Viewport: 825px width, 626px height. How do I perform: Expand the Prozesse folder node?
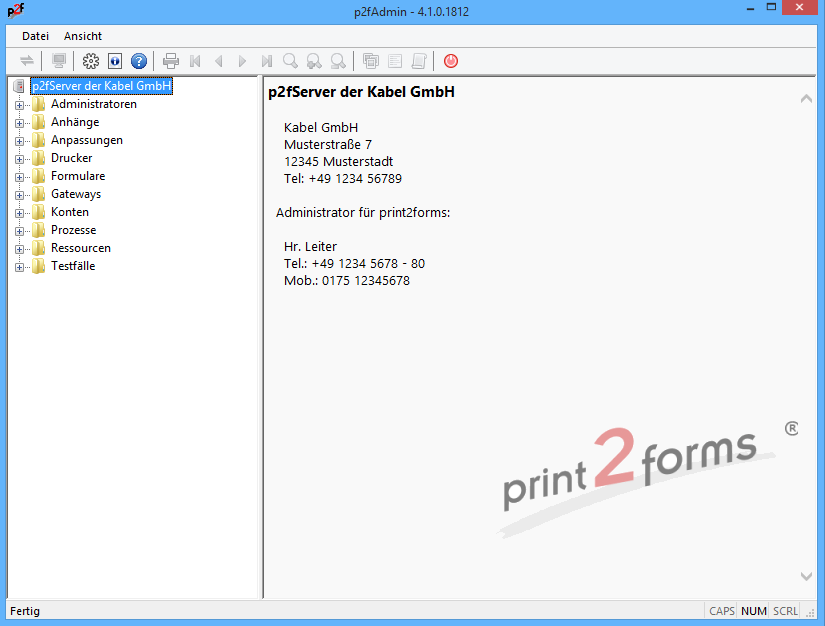[x=19, y=230]
